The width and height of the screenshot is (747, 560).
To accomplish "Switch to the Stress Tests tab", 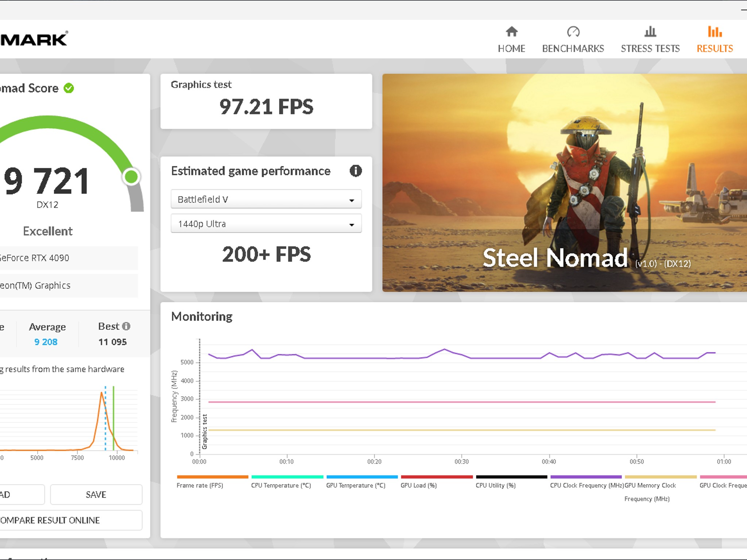I will 650,40.
